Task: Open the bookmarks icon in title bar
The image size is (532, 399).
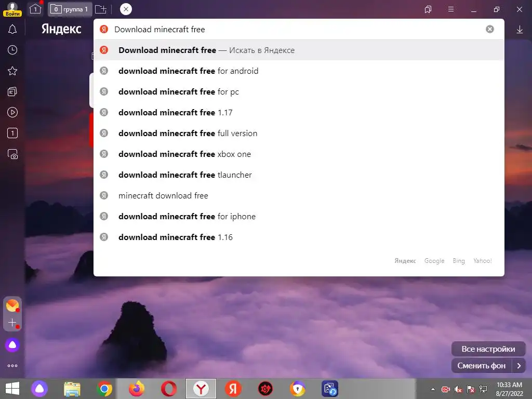Action: [x=428, y=9]
